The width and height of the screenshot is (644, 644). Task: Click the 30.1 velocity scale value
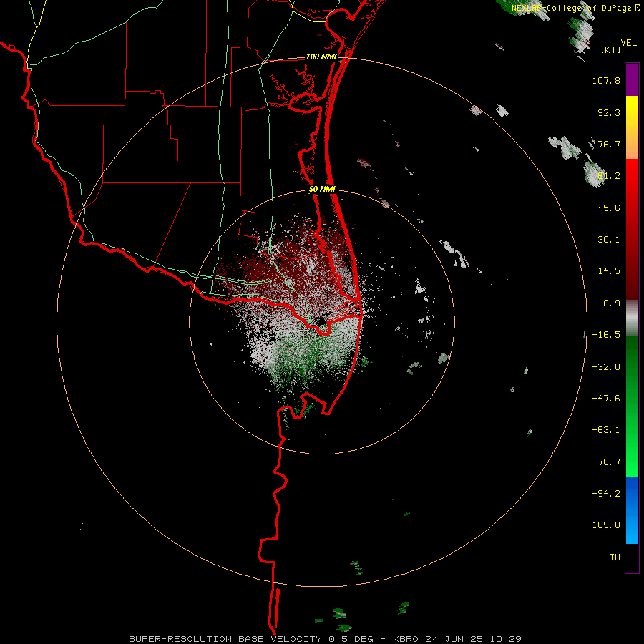609,240
